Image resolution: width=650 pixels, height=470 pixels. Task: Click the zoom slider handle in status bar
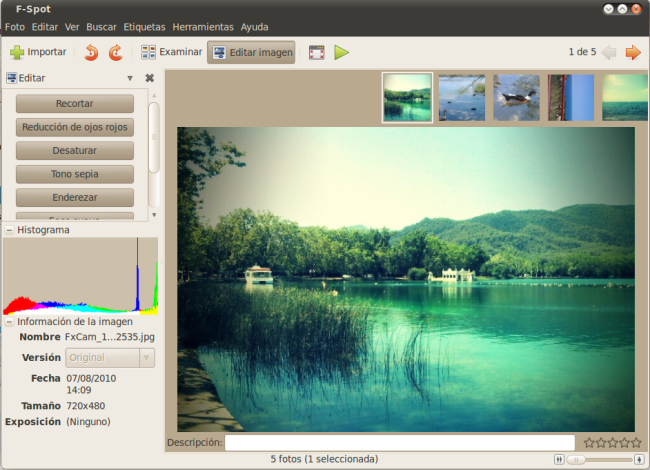coord(576,460)
